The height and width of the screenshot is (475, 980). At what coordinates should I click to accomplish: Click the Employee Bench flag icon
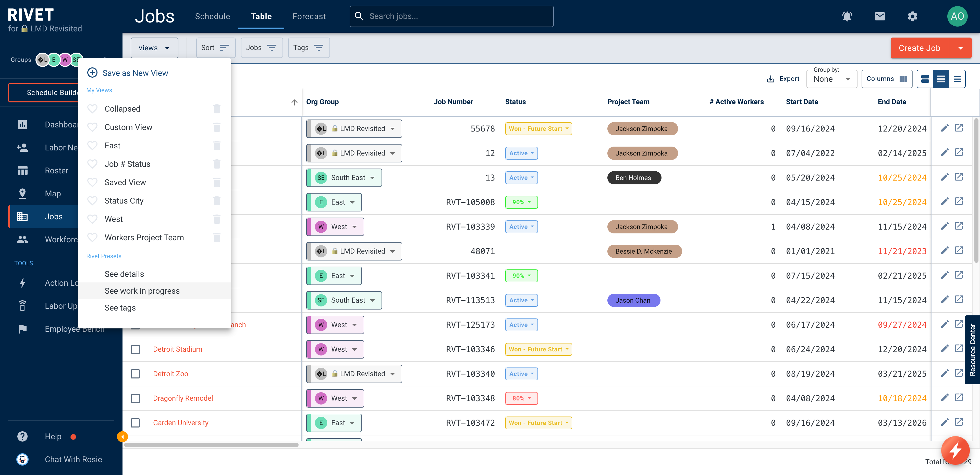tap(22, 329)
